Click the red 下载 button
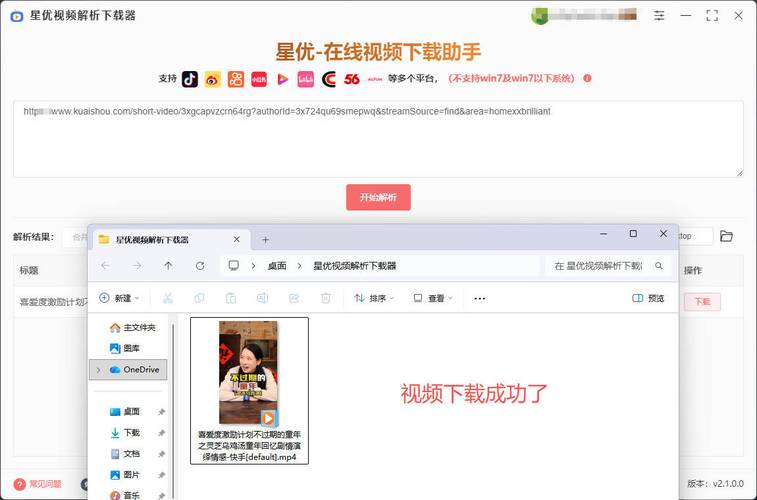757x500 pixels. 701,301
